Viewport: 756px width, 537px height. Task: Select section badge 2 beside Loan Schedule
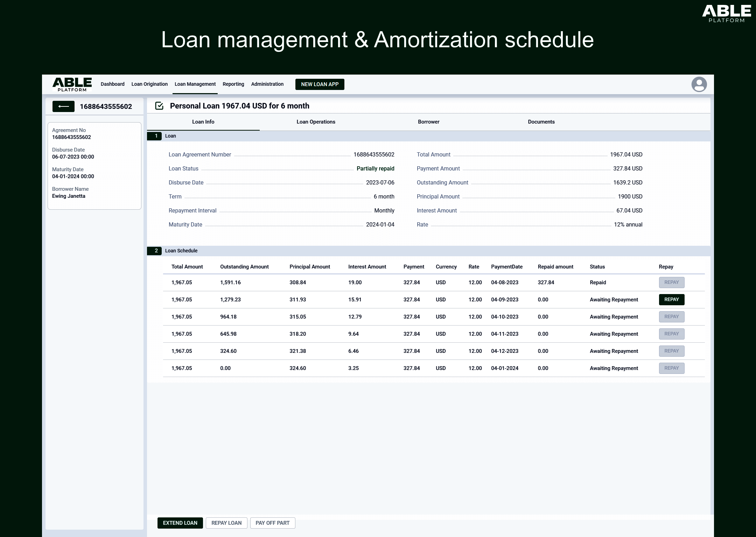(x=156, y=251)
